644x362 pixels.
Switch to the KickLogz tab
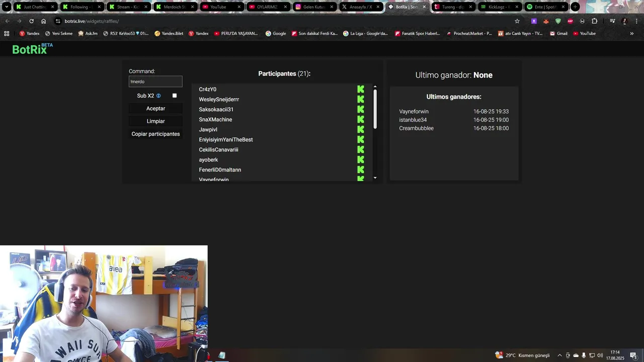click(499, 7)
